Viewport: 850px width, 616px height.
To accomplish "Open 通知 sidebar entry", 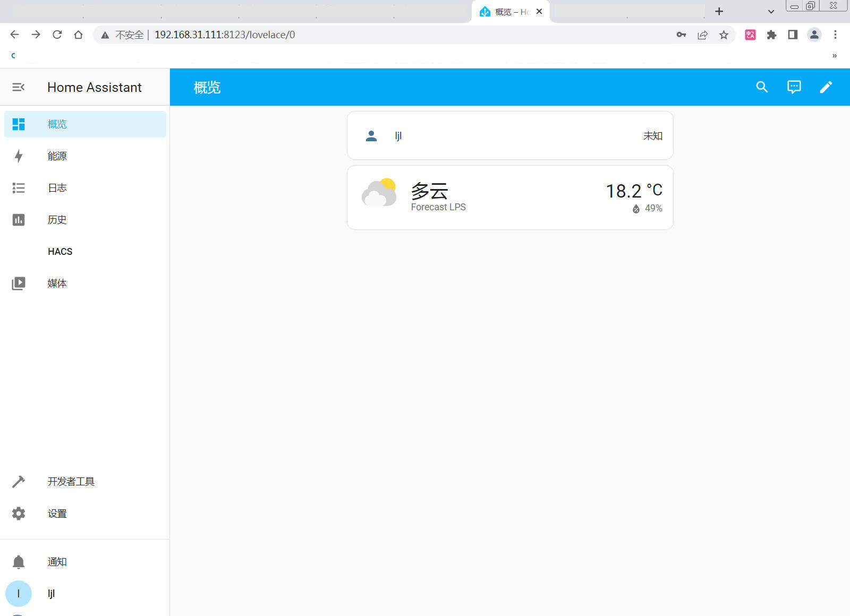I will pos(85,562).
